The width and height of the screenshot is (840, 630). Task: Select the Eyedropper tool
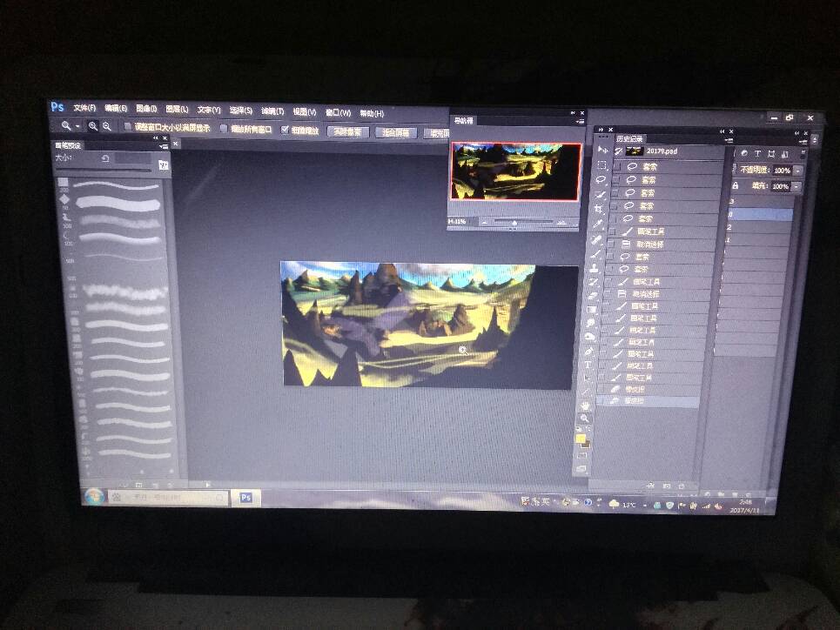pyautogui.click(x=598, y=224)
